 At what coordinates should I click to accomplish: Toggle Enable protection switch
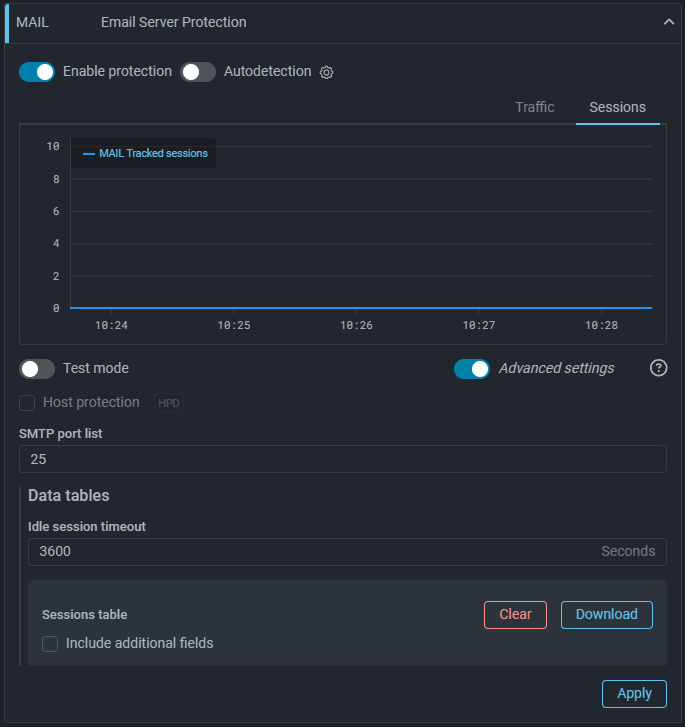coord(37,72)
